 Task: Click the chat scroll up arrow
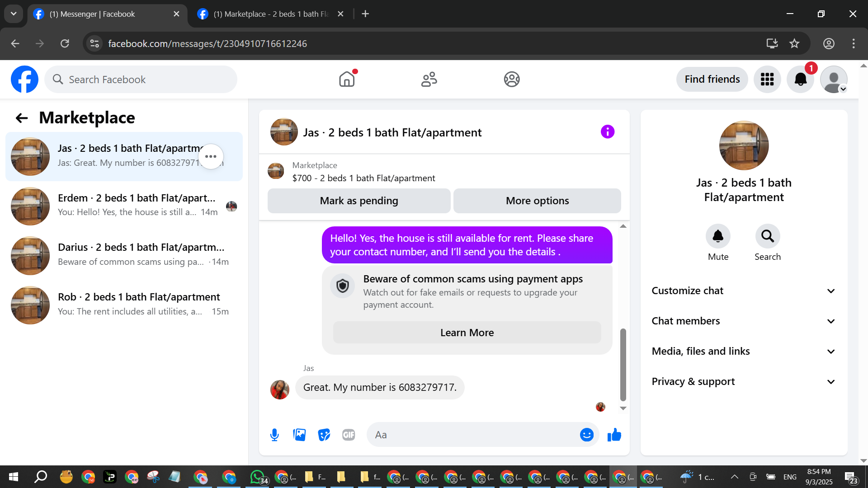point(623,226)
